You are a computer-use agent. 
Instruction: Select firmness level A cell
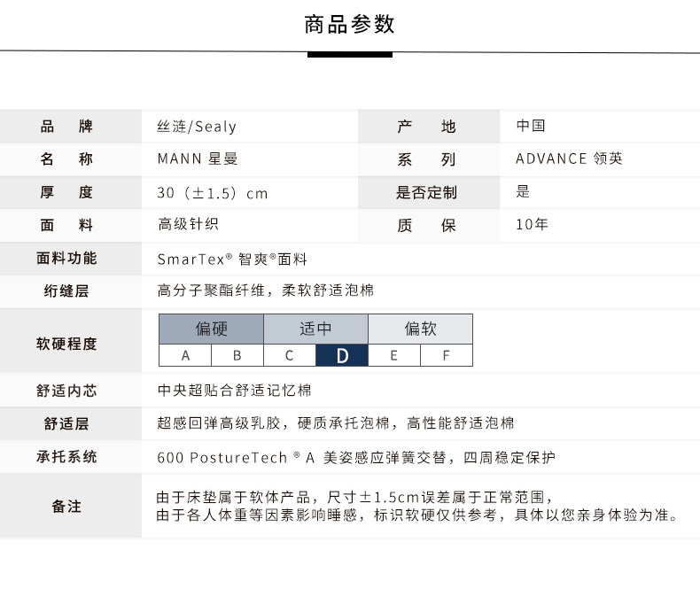pos(185,355)
